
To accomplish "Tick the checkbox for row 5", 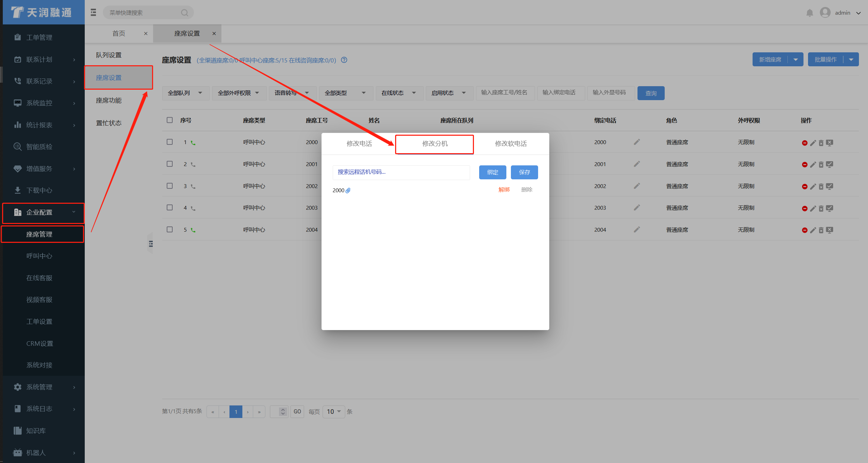I will pos(170,230).
